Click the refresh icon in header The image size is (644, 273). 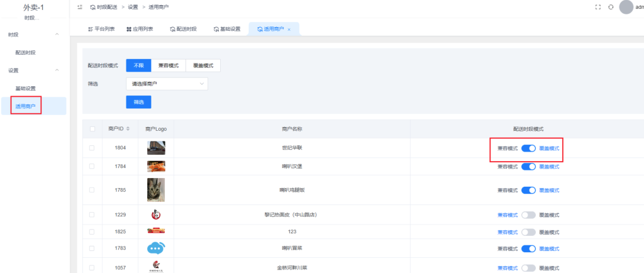pyautogui.click(x=610, y=7)
